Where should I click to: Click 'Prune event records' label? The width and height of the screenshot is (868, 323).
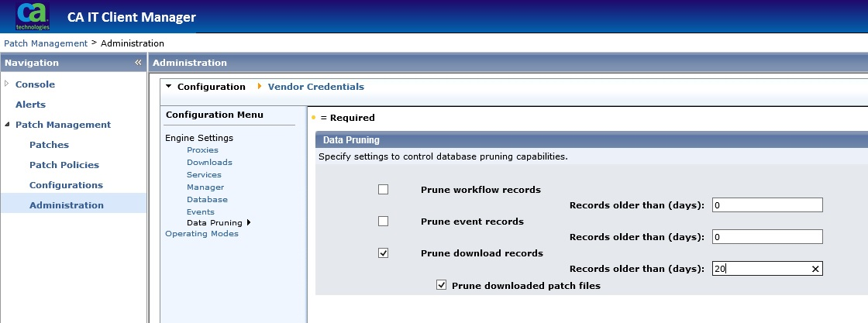coord(472,222)
